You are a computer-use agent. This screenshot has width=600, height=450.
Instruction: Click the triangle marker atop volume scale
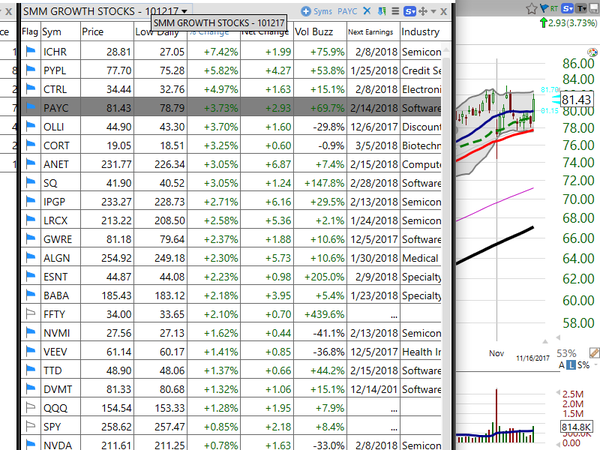pos(558,393)
